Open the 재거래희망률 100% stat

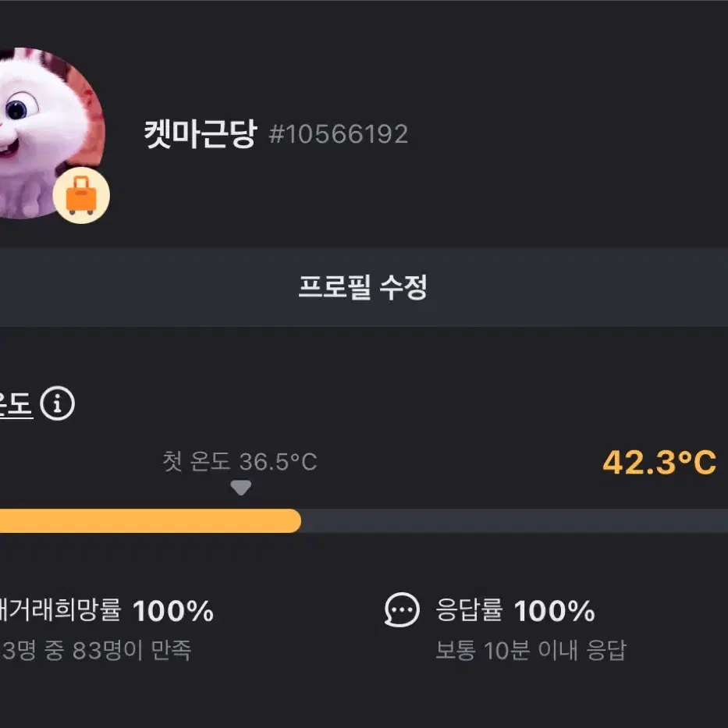tap(107, 610)
